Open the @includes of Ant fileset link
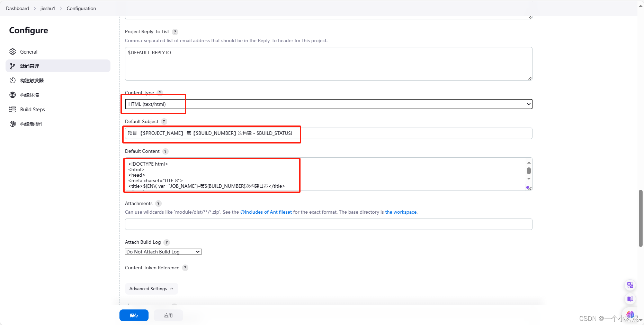Screen dimensions: 644x325 [266, 212]
